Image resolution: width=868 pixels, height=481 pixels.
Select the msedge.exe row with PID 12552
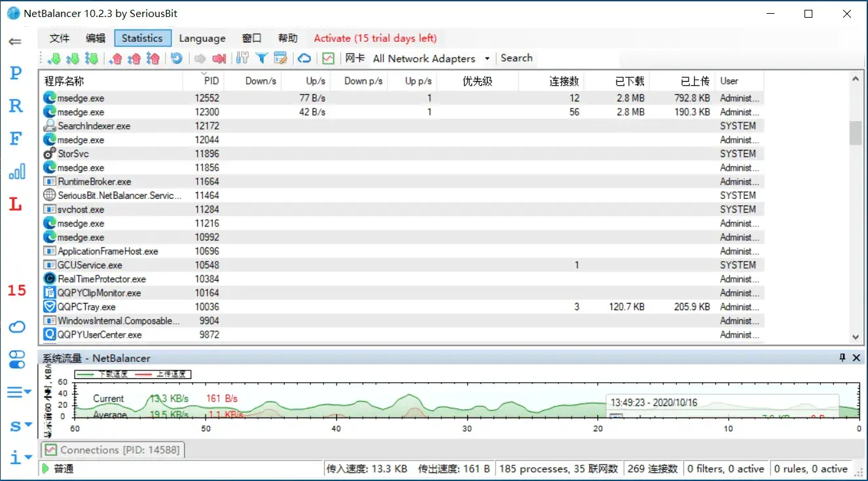coord(401,98)
